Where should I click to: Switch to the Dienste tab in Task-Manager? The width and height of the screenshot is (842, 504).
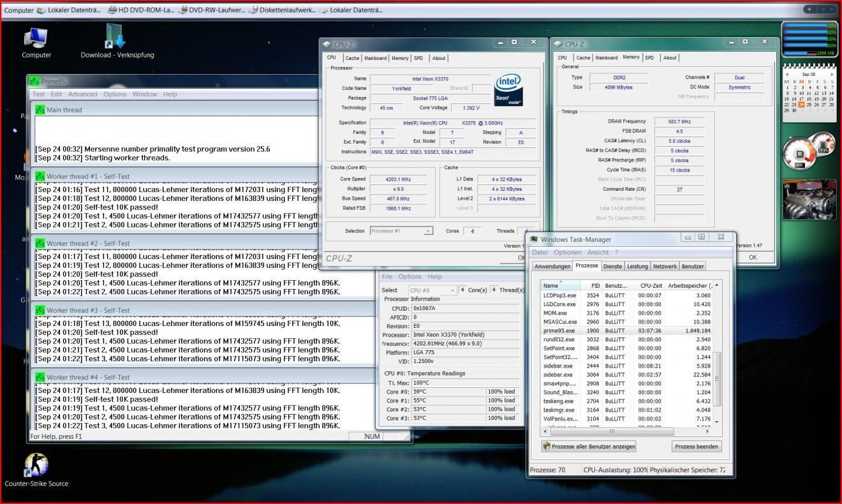[x=612, y=266]
